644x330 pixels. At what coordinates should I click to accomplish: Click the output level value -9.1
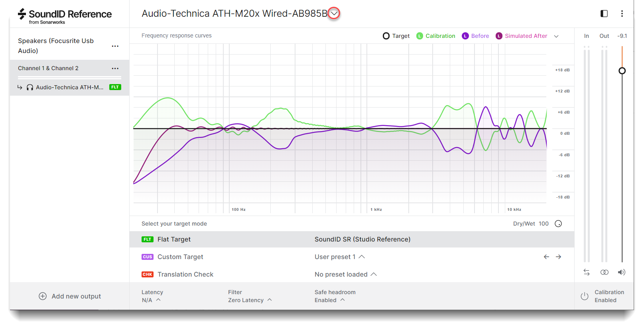pyautogui.click(x=622, y=36)
